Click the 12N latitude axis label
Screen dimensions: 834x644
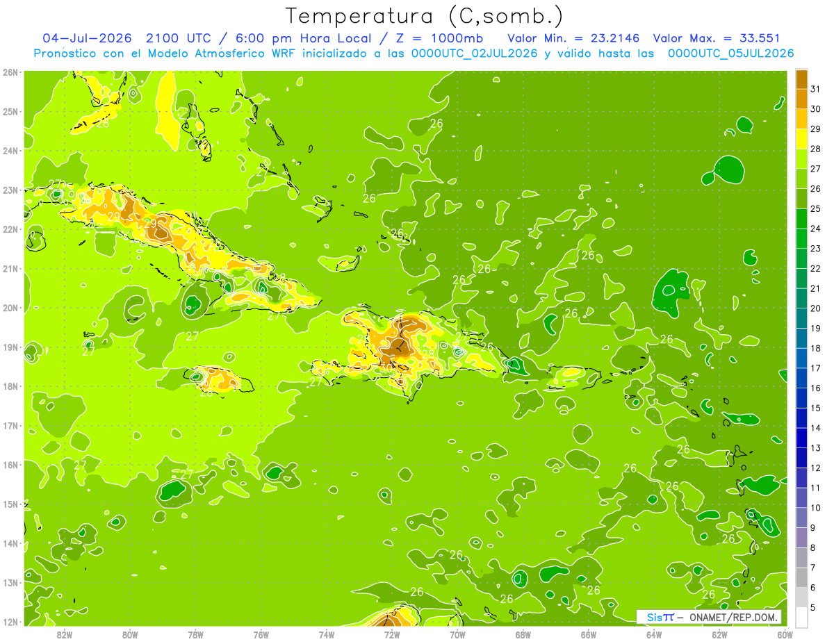point(11,622)
